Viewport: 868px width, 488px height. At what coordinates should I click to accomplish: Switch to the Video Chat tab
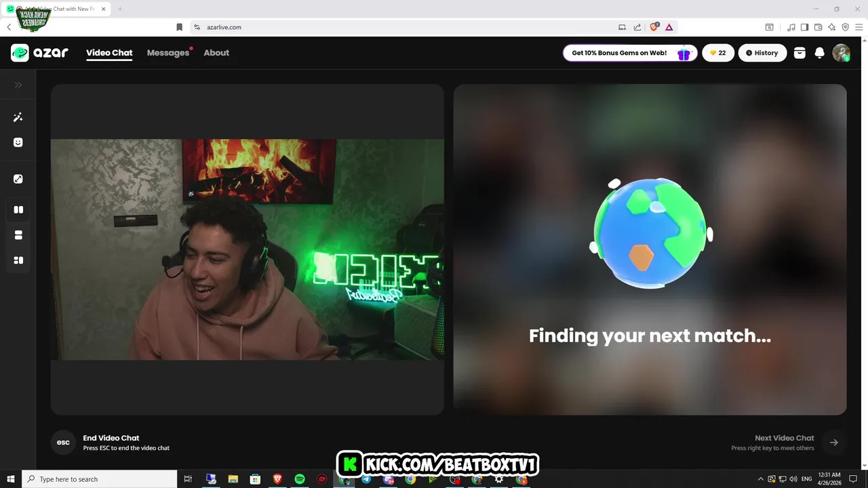[x=109, y=53]
